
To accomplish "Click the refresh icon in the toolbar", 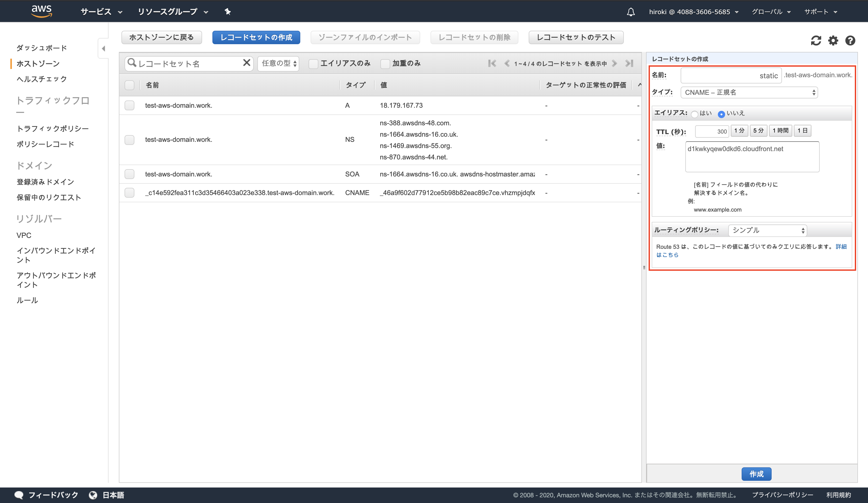I will click(x=816, y=41).
